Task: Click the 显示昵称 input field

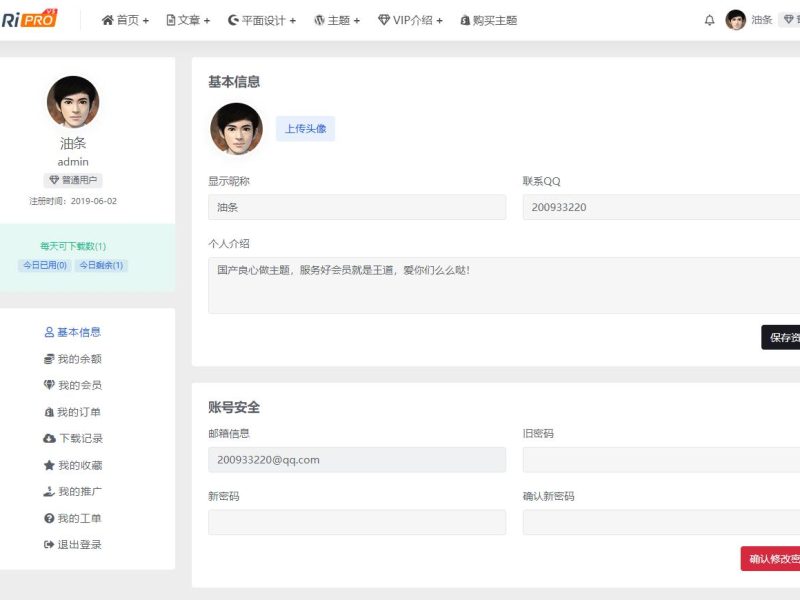Action: click(356, 207)
